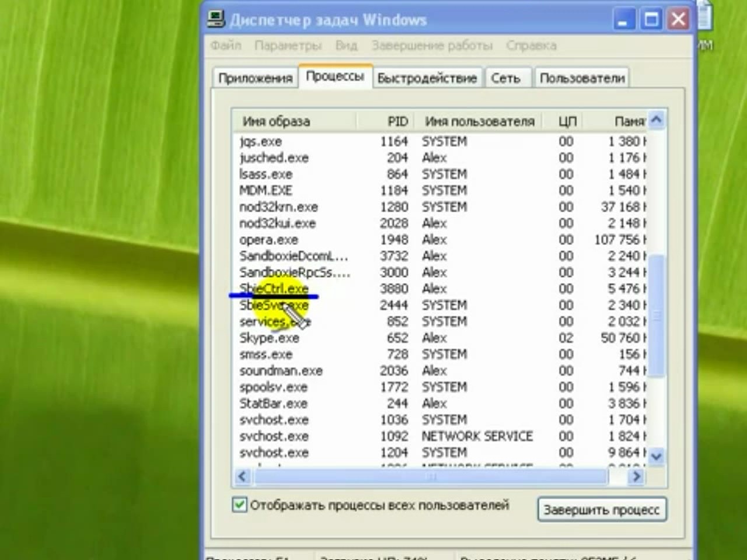Close the Task Manager window

click(678, 20)
